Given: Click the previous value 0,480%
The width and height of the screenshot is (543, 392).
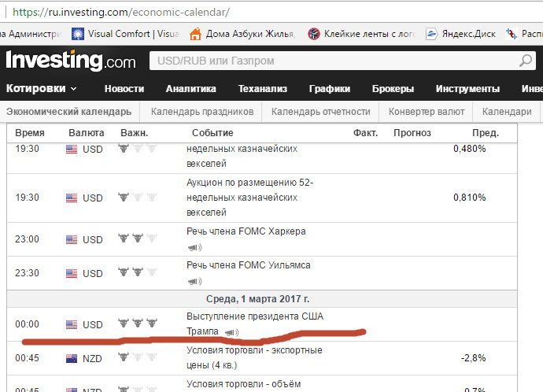Looking at the screenshot, I should (470, 149).
